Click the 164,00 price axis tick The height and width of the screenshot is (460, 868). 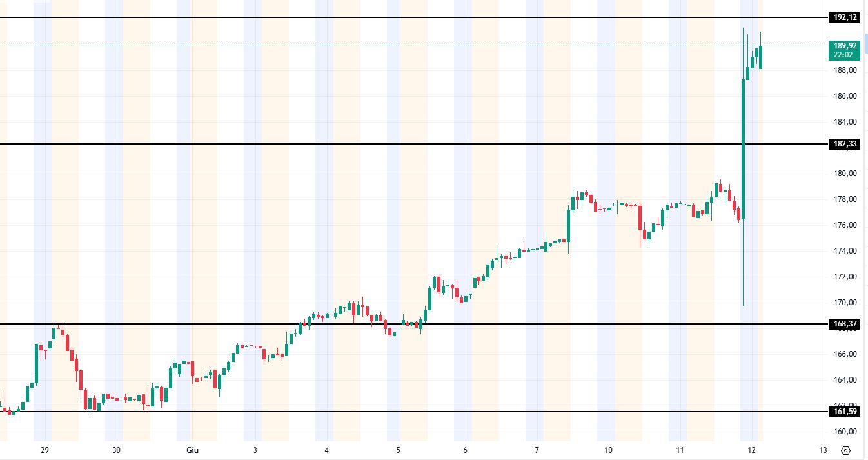point(845,380)
